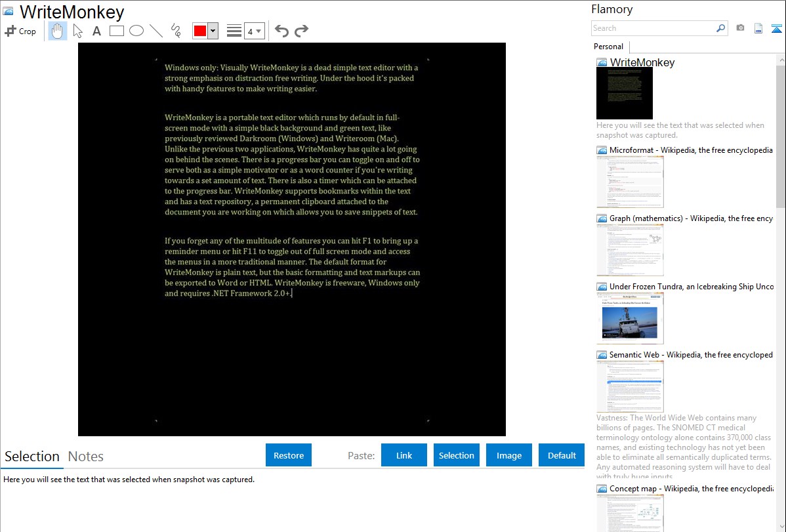Viewport: 786px width, 532px height.
Task: Click the sidebar vertical scrollbar thumb
Action: 781,136
